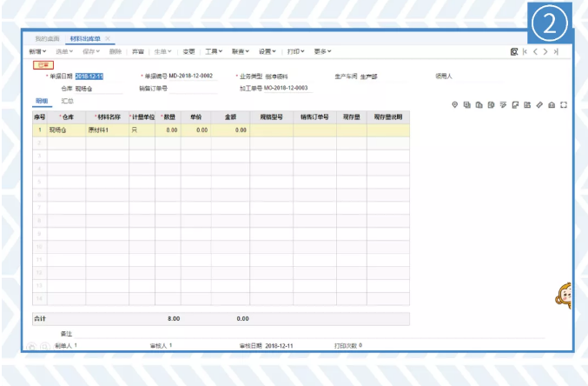Close the 材料出库单 tab
Image resolution: width=588 pixels, height=386 pixels.
pyautogui.click(x=108, y=39)
